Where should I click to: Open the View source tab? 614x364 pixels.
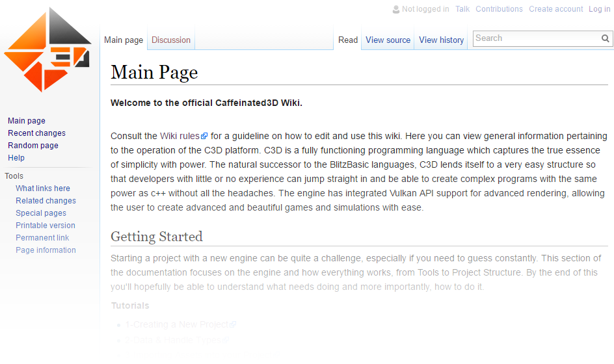[388, 40]
